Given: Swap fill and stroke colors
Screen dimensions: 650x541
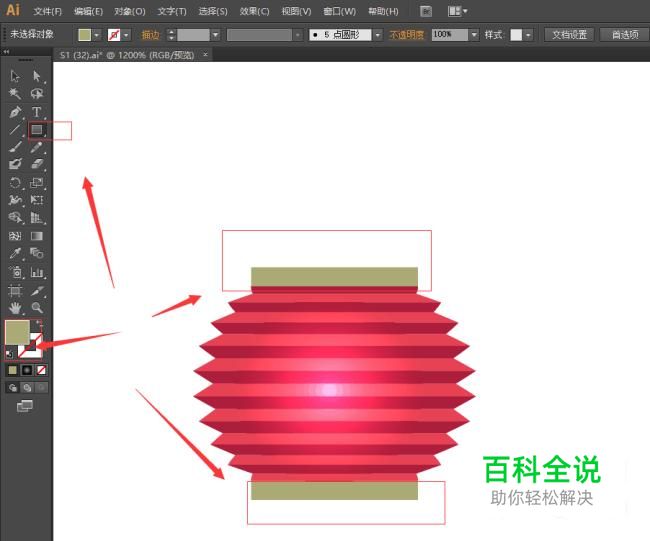Looking at the screenshot, I should point(39,323).
